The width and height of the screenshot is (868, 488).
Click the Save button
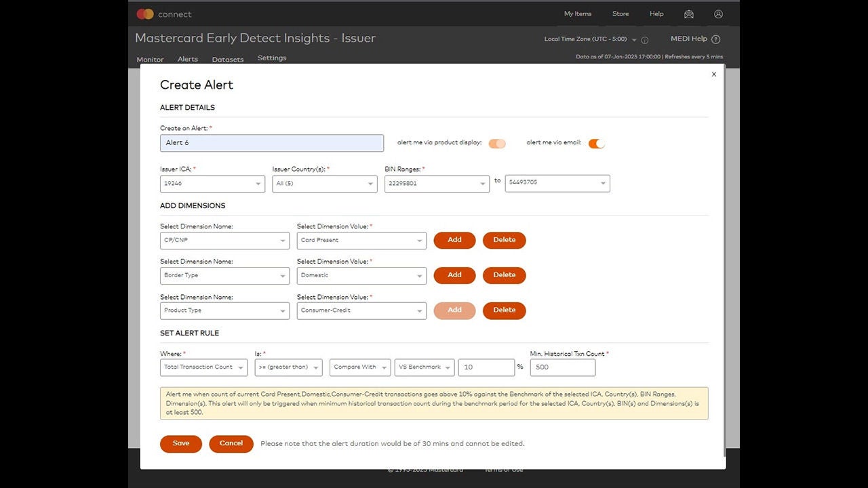[181, 443]
